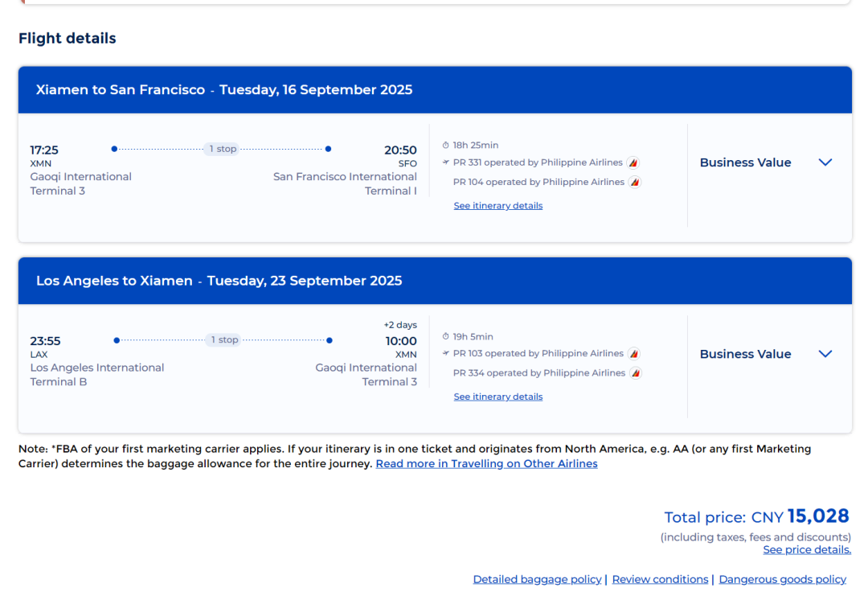868x596 pixels.
Task: Click the 1 stop badge on the 23:55 flight
Action: click(x=224, y=340)
